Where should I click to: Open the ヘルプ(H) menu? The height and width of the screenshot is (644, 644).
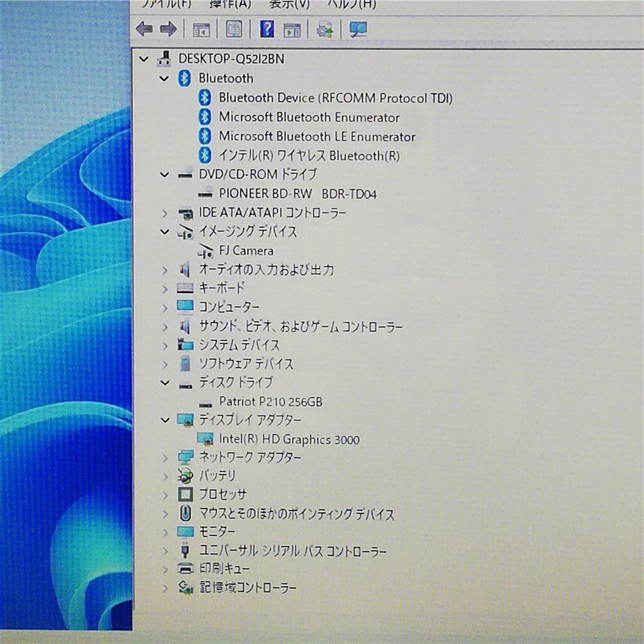[352, 4]
